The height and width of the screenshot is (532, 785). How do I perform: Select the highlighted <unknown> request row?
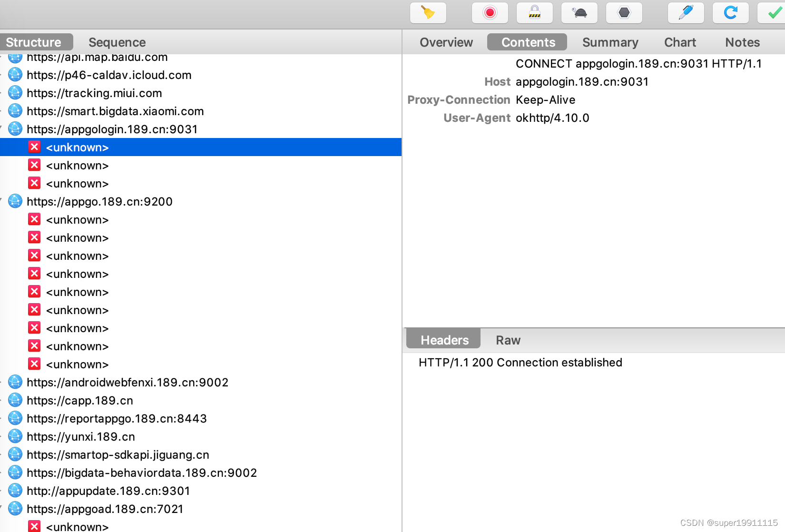click(201, 147)
